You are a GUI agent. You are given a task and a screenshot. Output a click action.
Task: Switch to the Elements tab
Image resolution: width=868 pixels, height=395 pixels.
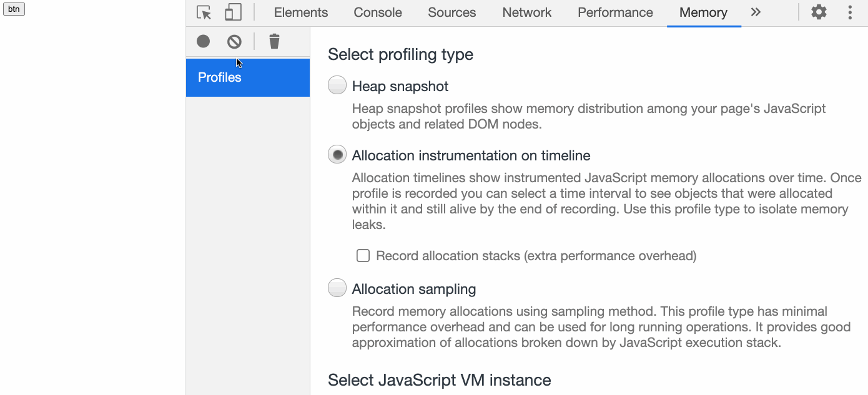pos(301,12)
